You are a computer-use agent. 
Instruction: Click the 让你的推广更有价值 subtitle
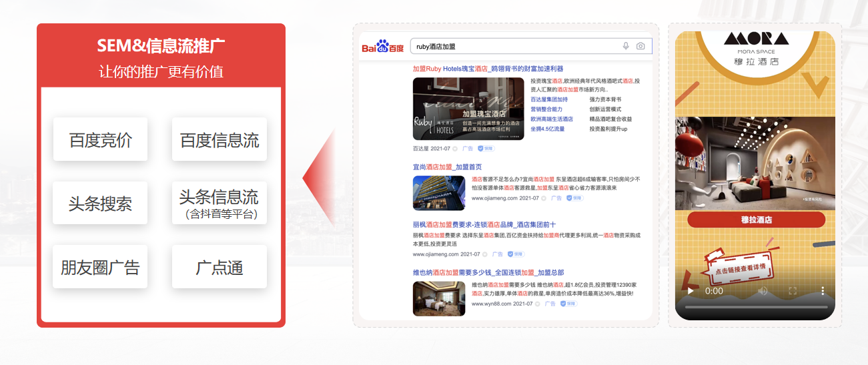[x=161, y=71]
